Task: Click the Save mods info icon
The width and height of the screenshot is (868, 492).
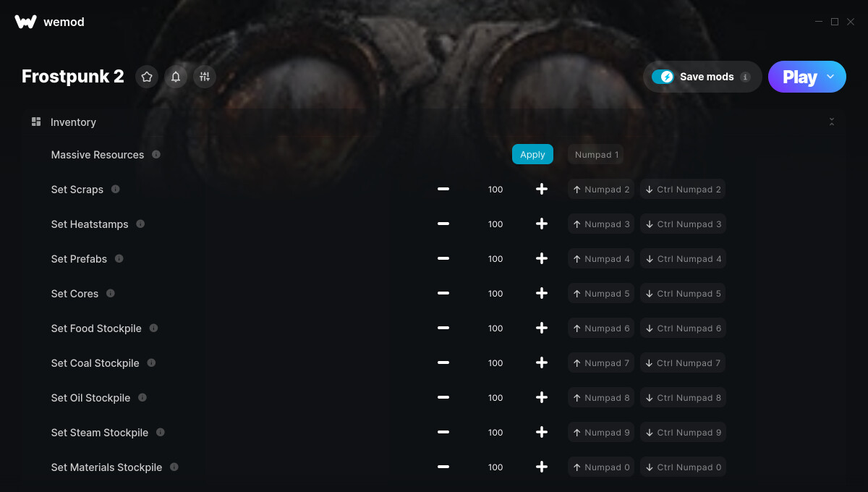Action: click(746, 77)
